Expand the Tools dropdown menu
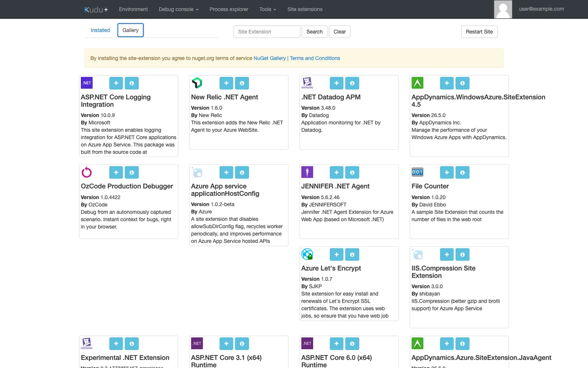Viewport: 588px width, 368px height. (x=267, y=9)
